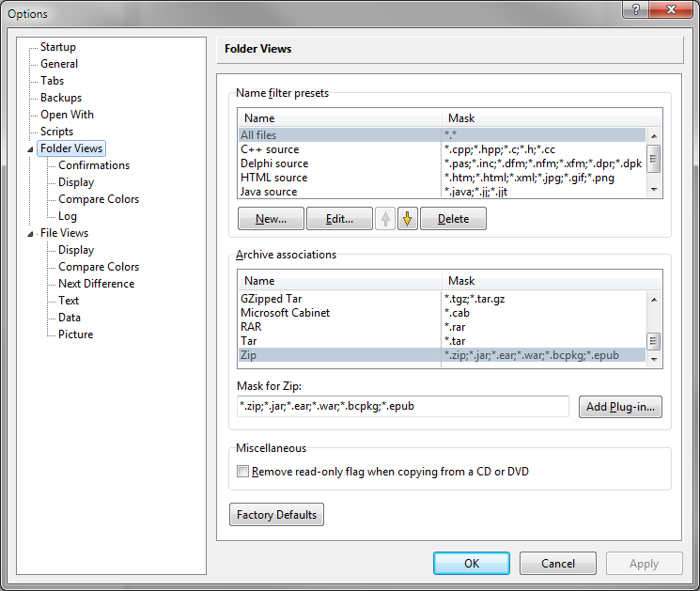Select the Delphi source preset row
700x591 pixels.
pyautogui.click(x=442, y=163)
